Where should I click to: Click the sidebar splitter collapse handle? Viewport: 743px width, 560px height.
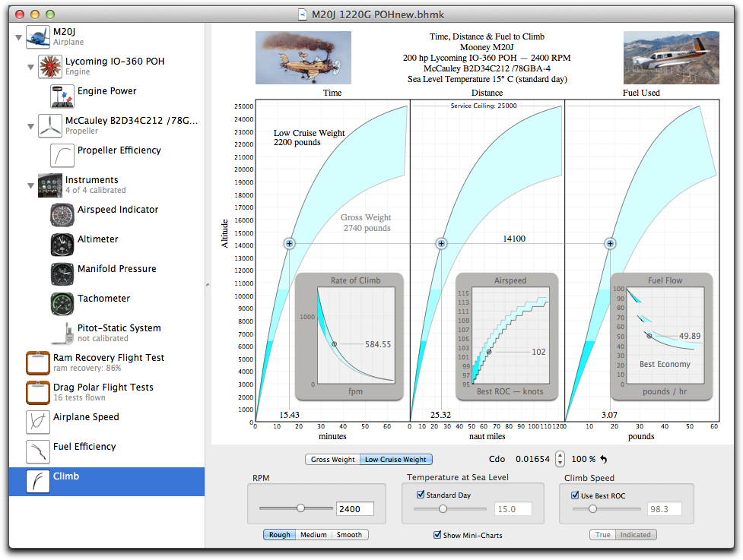coord(207,285)
